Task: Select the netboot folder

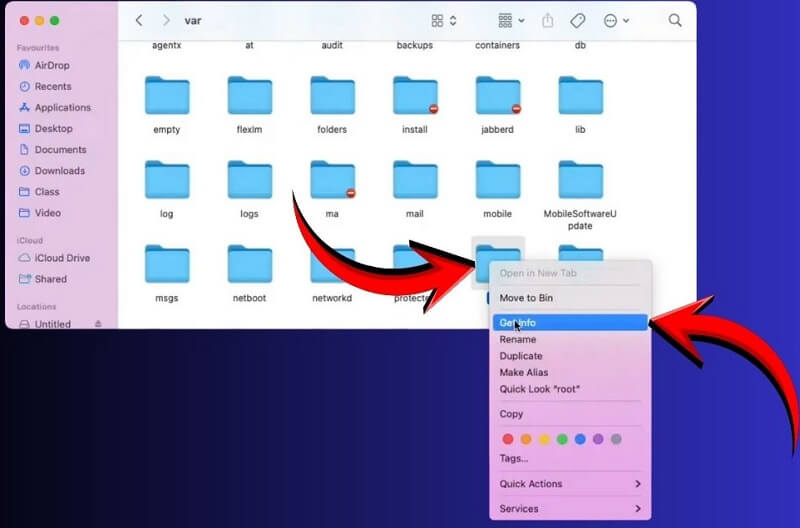Action: coord(249,264)
